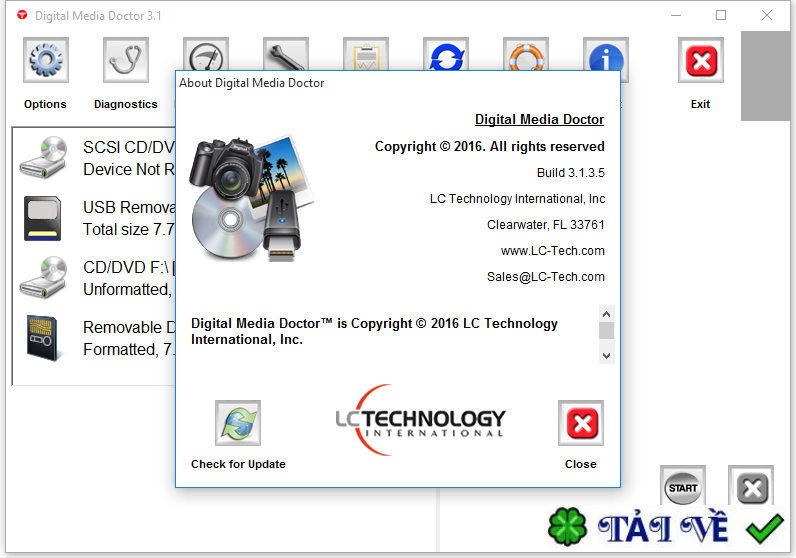Click the red Exit toolbar icon
The height and width of the screenshot is (558, 796).
click(x=701, y=60)
